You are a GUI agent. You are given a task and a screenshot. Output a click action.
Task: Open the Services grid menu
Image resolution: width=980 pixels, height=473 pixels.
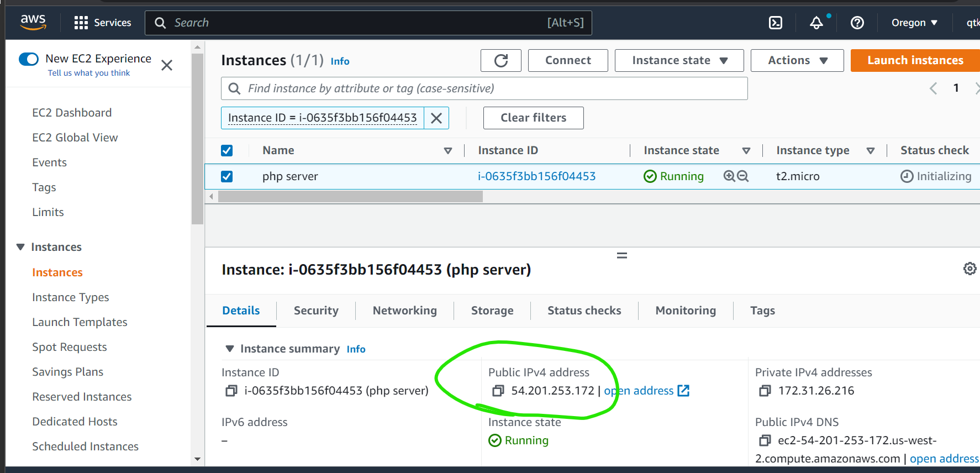[x=81, y=23]
